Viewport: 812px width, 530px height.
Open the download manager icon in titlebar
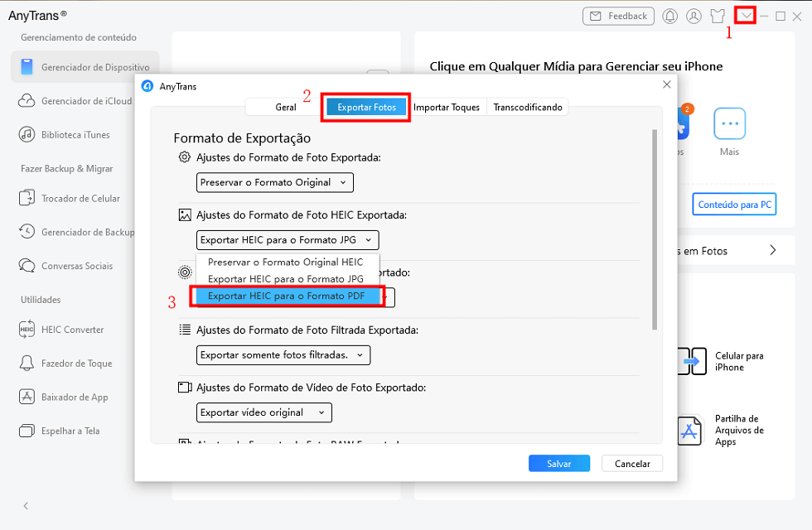click(747, 15)
